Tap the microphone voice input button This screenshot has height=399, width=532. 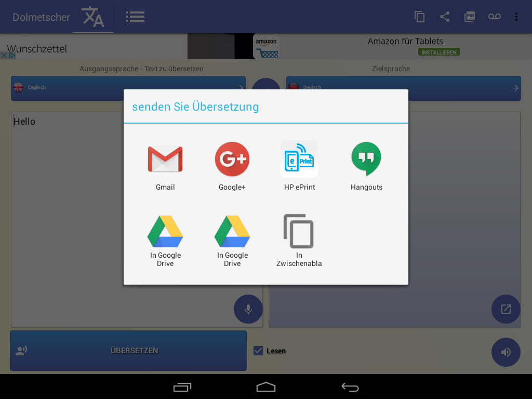[x=248, y=309]
